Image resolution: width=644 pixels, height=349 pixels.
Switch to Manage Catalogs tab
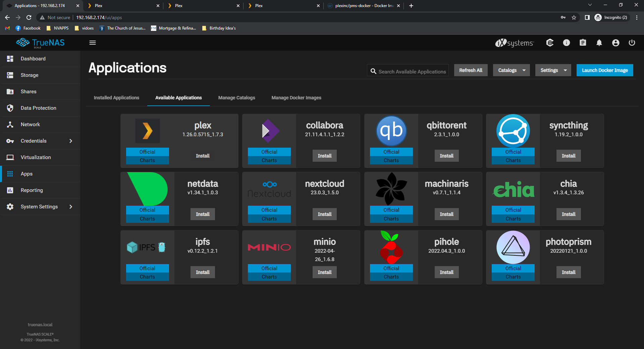pyautogui.click(x=236, y=98)
